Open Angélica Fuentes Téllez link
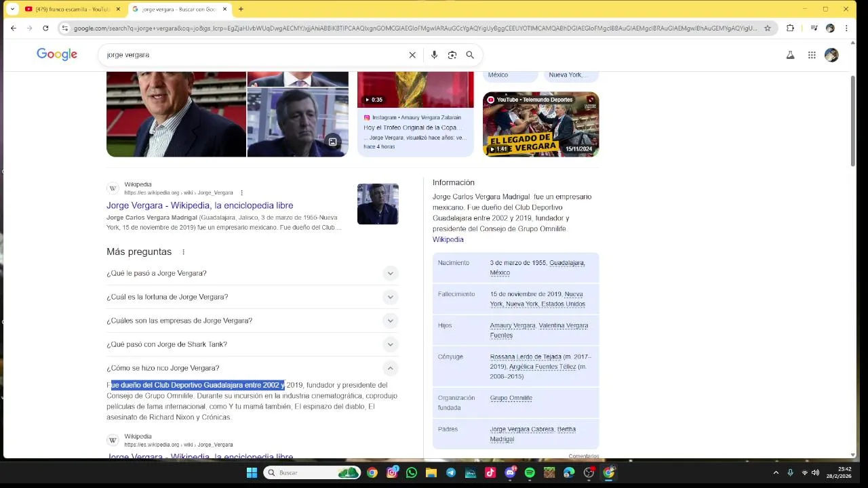Screen dimensions: 868x488 click(x=542, y=367)
